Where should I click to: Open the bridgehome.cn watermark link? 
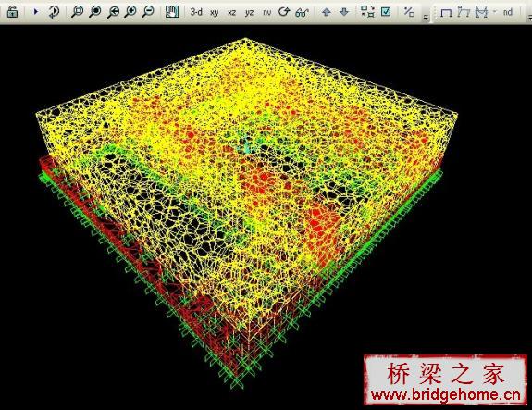point(445,395)
